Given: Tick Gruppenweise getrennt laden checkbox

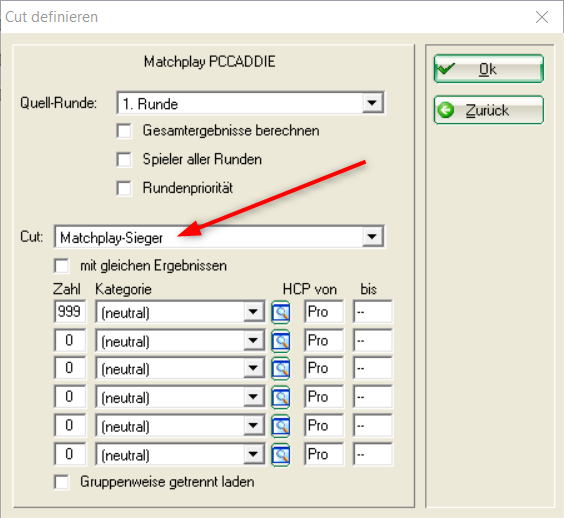Looking at the screenshot, I should (x=62, y=482).
